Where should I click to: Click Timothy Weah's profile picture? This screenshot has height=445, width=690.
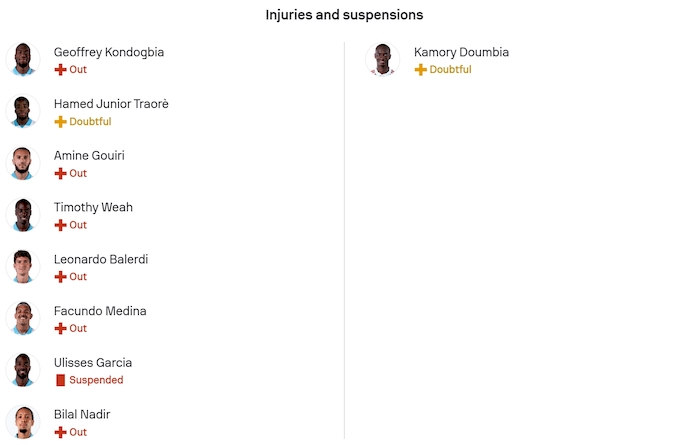(x=22, y=215)
